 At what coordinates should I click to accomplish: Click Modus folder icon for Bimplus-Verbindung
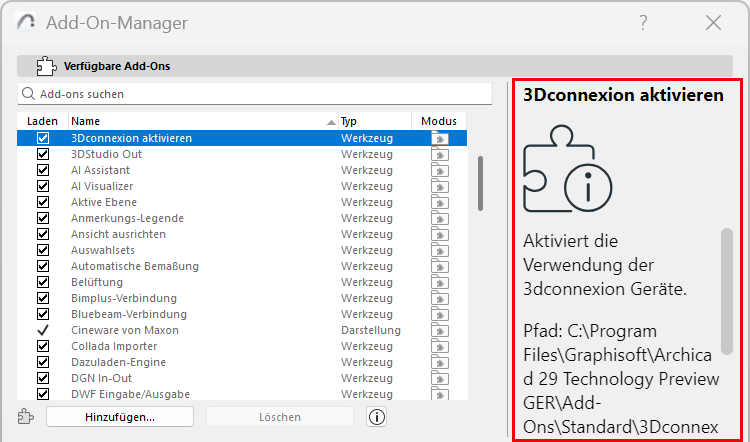[440, 298]
